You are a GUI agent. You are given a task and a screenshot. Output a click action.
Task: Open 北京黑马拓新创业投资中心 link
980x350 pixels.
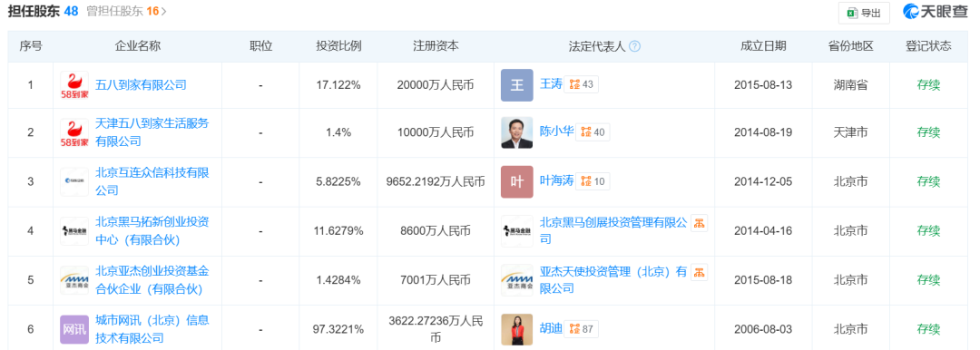(x=152, y=230)
